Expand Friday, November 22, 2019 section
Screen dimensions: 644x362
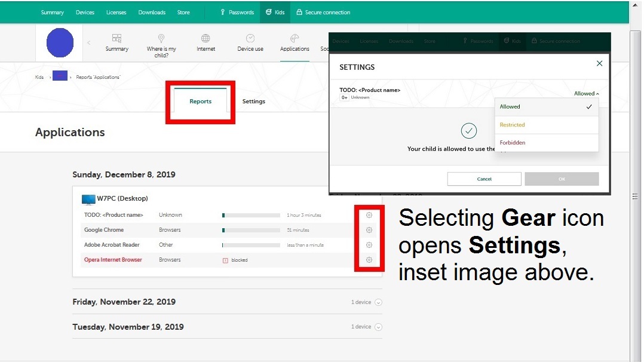click(x=378, y=302)
